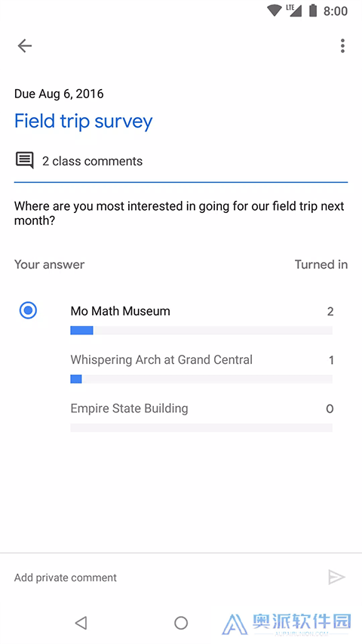362x644 pixels.
Task: Tap the Android home circle button
Action: (181, 623)
